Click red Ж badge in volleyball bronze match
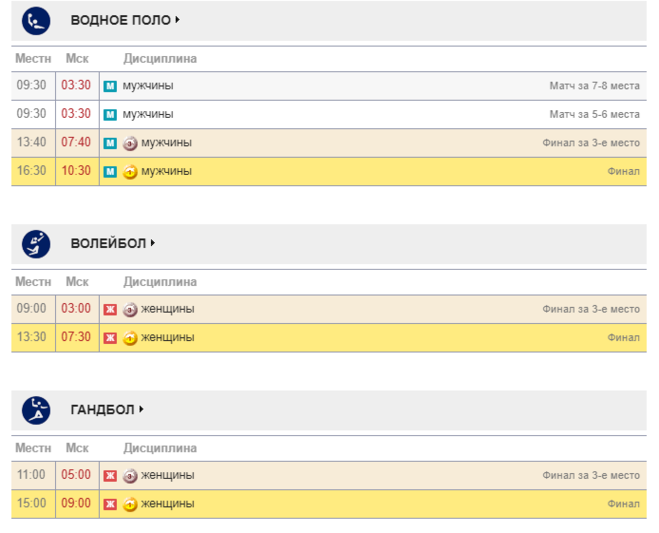 tap(110, 309)
